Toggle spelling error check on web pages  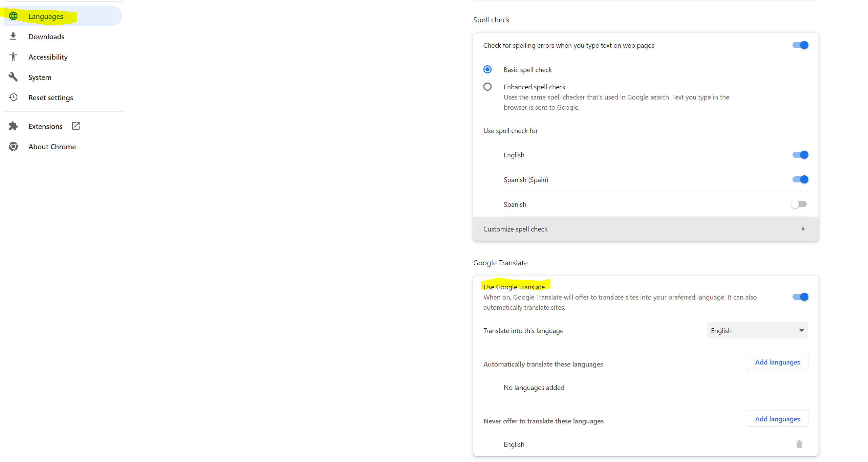pos(800,45)
